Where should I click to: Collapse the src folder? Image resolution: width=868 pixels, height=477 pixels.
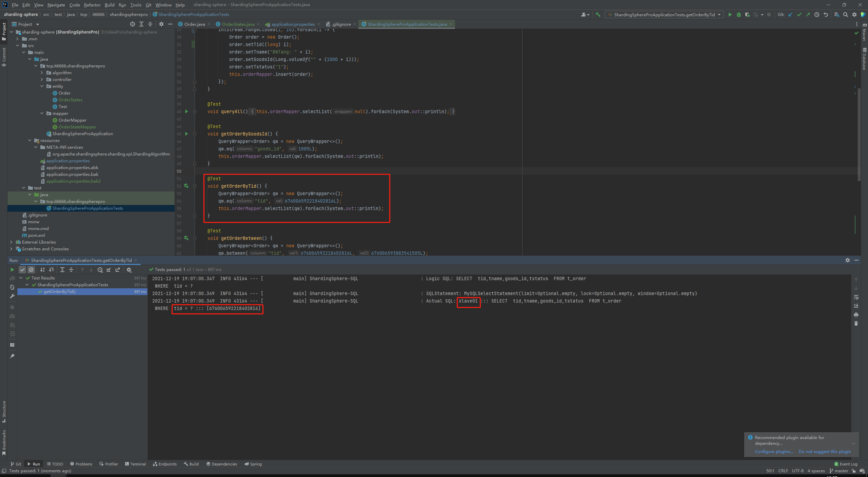[x=17, y=46]
